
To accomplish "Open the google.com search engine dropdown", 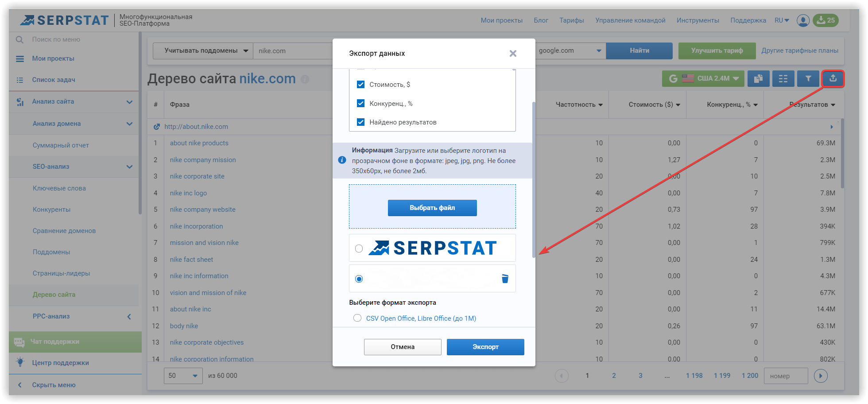I will [570, 51].
